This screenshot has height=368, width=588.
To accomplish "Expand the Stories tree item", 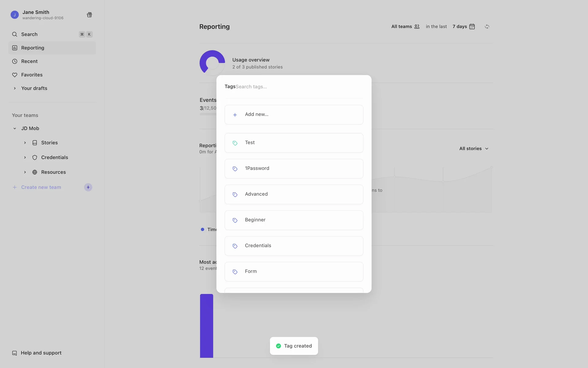I will [25, 143].
